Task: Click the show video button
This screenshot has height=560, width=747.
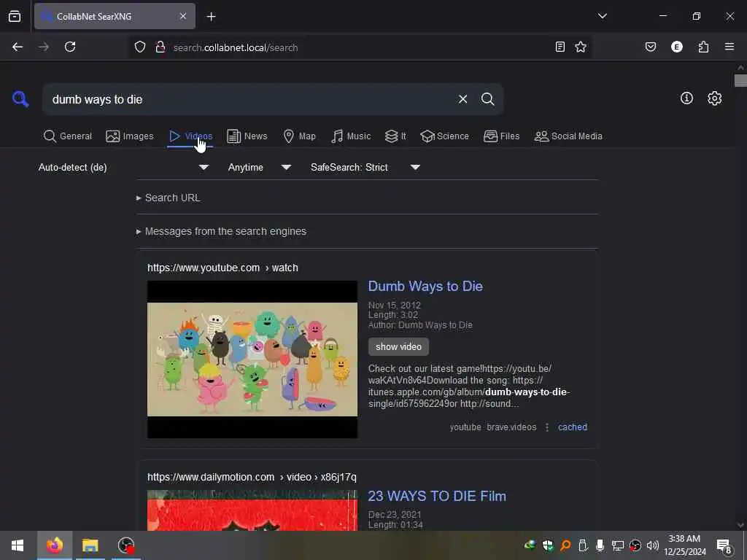Action: point(399,346)
